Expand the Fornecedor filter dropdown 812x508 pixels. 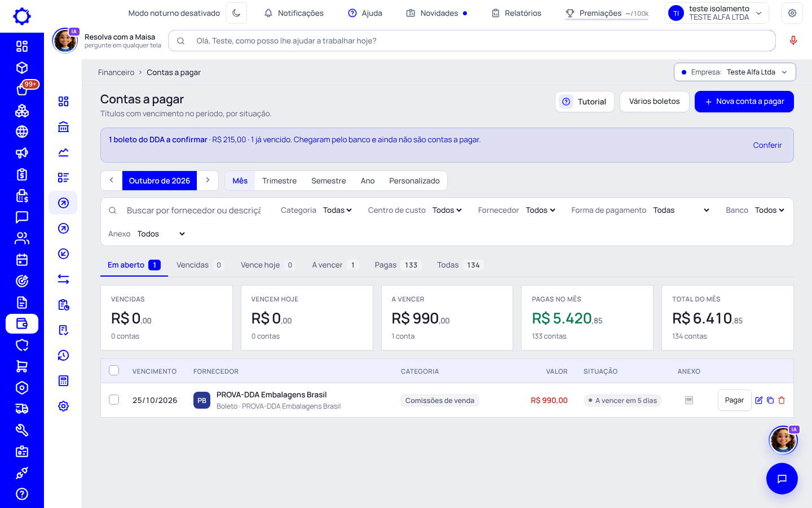[x=541, y=210]
